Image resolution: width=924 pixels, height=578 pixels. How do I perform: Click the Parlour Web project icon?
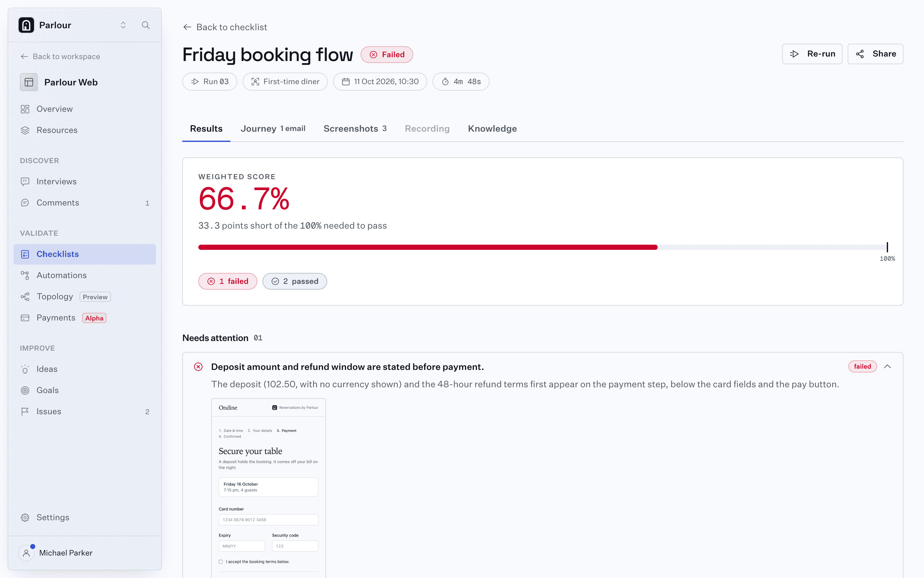[x=29, y=82]
